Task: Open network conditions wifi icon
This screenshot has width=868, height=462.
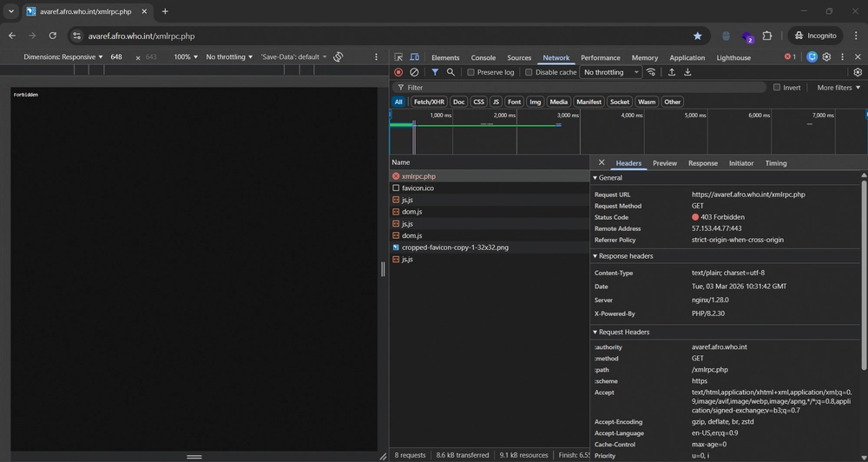Action: 651,72
